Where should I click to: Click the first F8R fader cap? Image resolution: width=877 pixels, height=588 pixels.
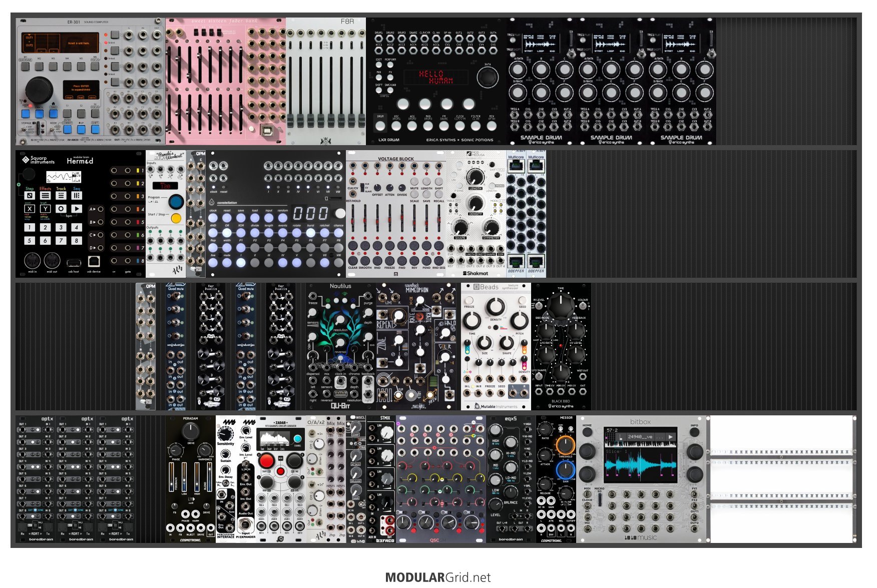[x=290, y=121]
